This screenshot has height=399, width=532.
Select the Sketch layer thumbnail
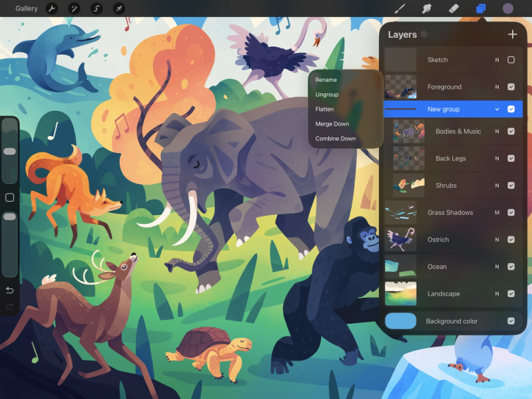coord(400,60)
